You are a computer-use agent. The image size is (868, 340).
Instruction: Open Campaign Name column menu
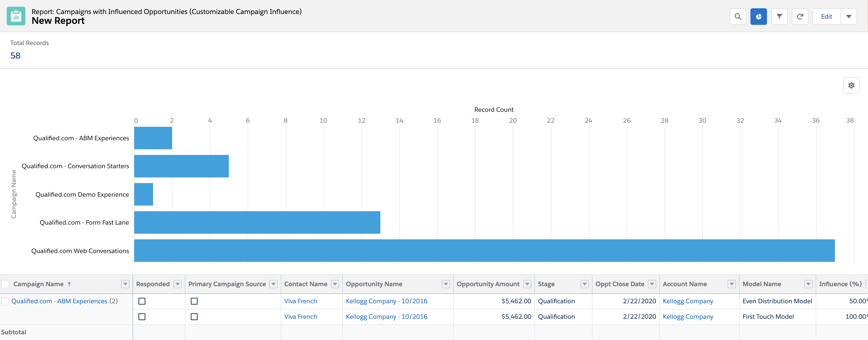125,284
